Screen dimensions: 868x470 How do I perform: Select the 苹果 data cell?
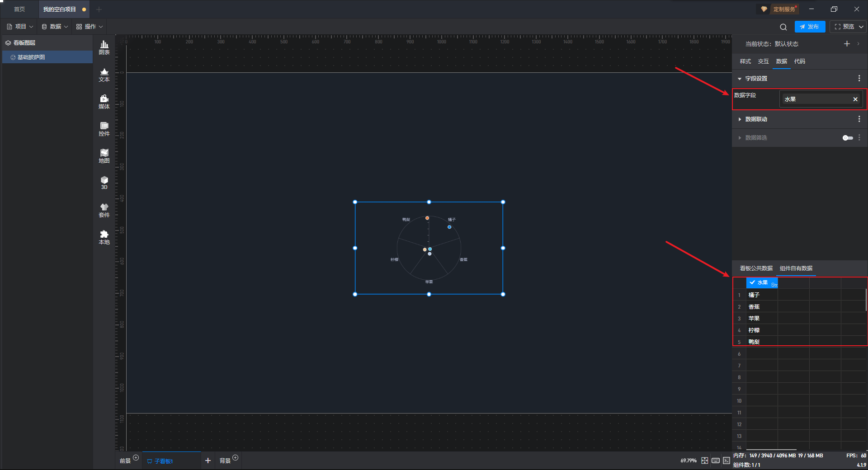click(x=762, y=319)
